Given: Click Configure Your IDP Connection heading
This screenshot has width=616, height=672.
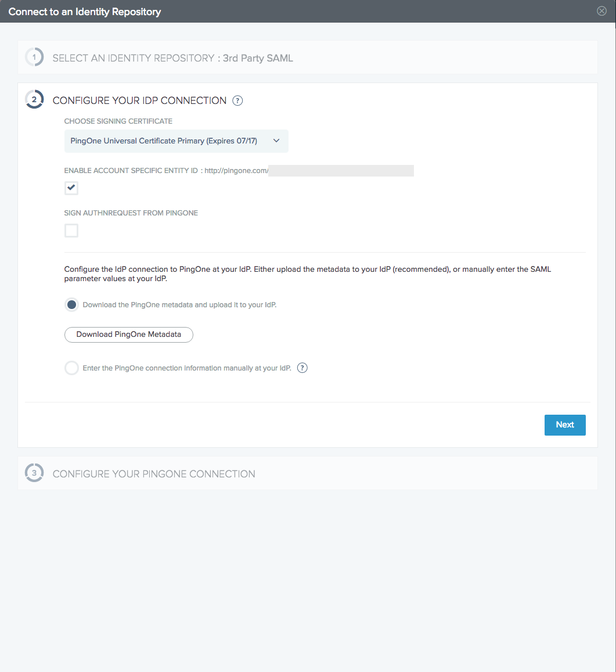Looking at the screenshot, I should 139,100.
